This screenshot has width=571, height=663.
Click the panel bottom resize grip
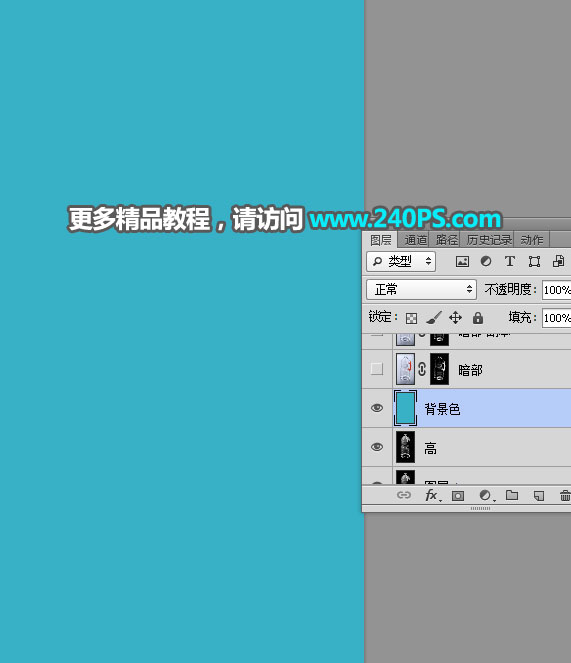point(480,509)
